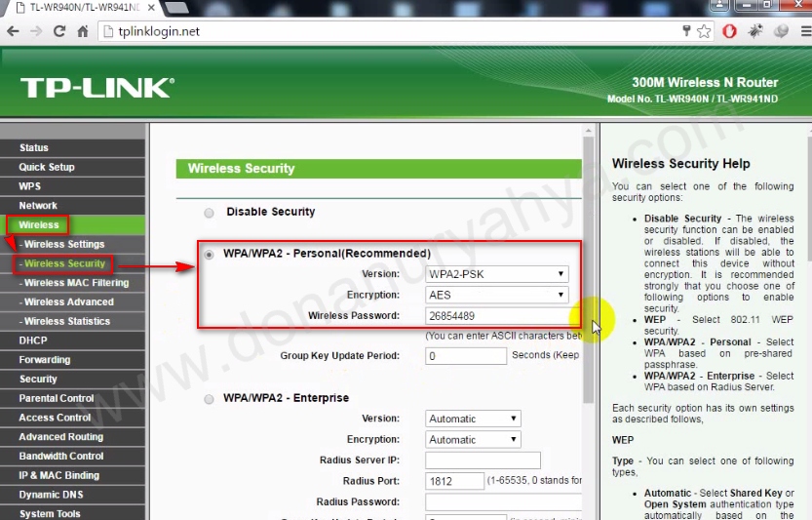
Task: Open the Personal Encryption AES dropdown
Action: point(496,295)
